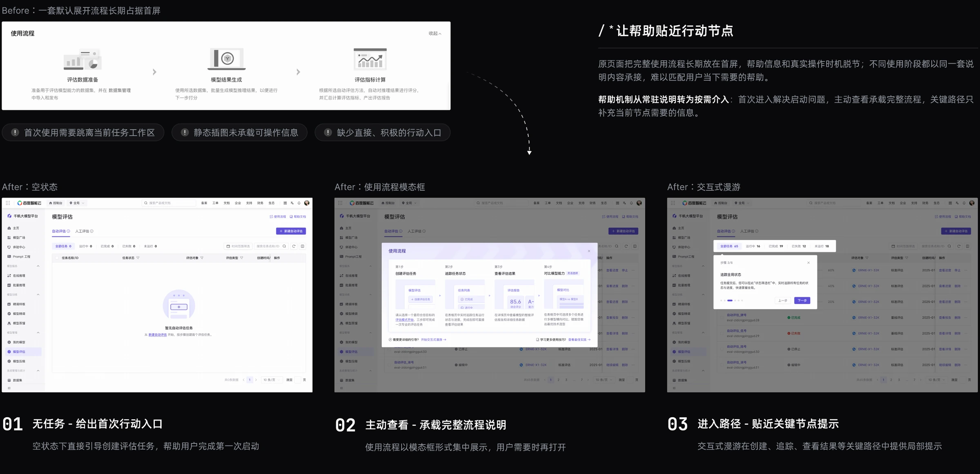Open the 全局 region dropdown in the empty-state mockup
This screenshot has height=474, width=980.
(x=77, y=203)
